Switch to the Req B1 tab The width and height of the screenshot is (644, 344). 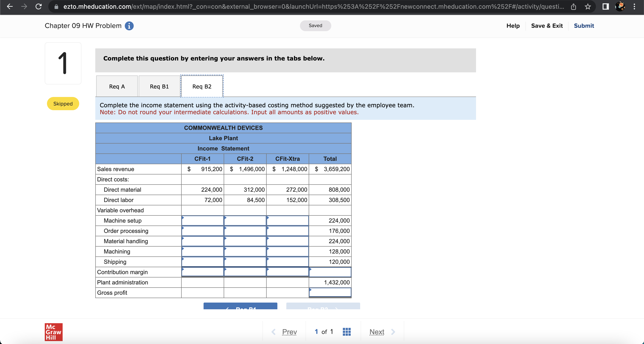click(159, 86)
